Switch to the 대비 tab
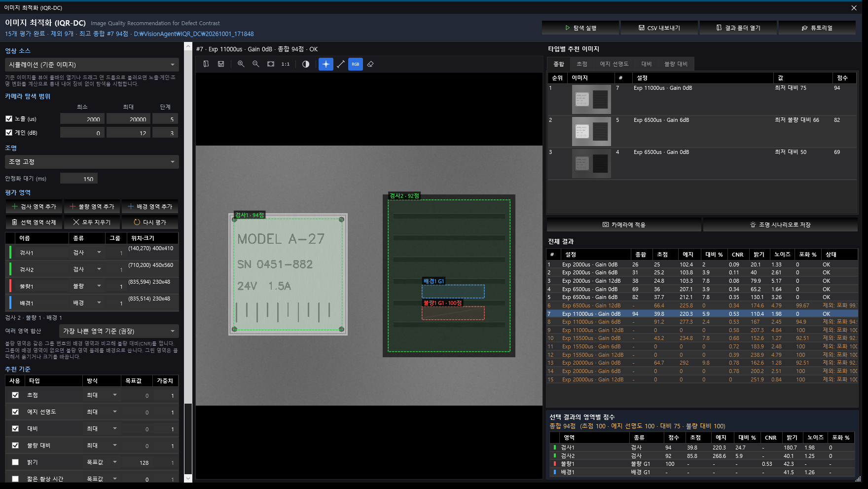868x489 pixels. 647,64
